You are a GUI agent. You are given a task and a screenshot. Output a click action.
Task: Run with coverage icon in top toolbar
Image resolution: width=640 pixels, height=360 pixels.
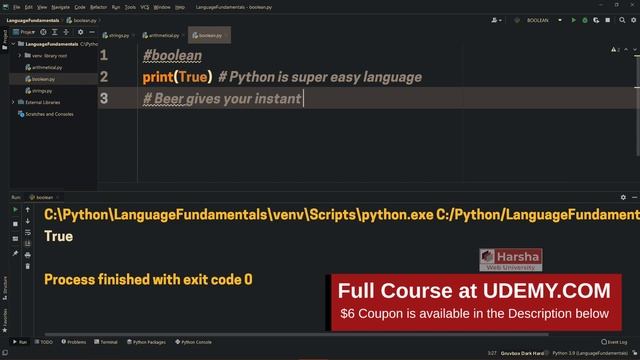tap(596, 20)
